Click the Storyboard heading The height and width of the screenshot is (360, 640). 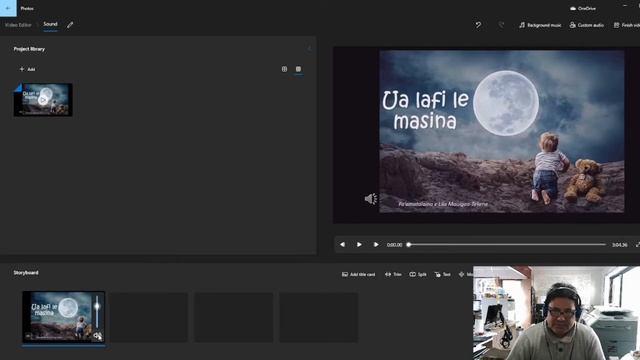pyautogui.click(x=26, y=273)
